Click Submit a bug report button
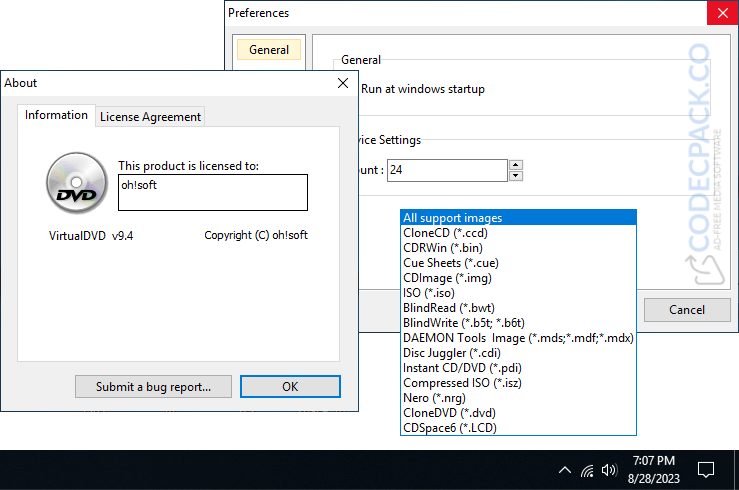This screenshot has height=490, width=739. tap(153, 386)
